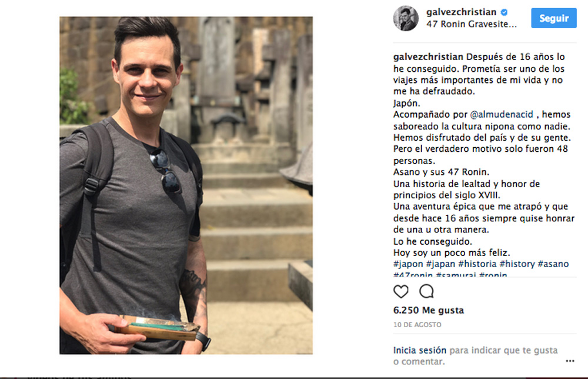The image size is (588, 379).
Task: Open the #historia hashtag
Action: coord(477,264)
